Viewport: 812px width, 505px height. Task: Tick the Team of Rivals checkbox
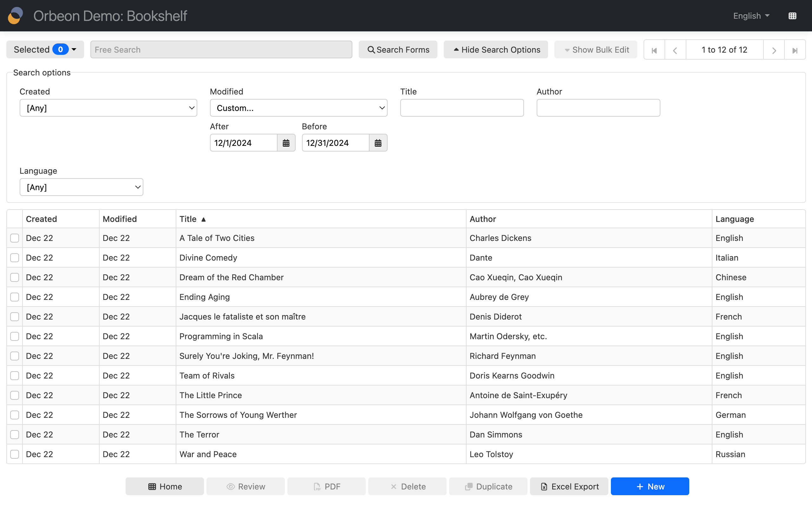[14, 376]
